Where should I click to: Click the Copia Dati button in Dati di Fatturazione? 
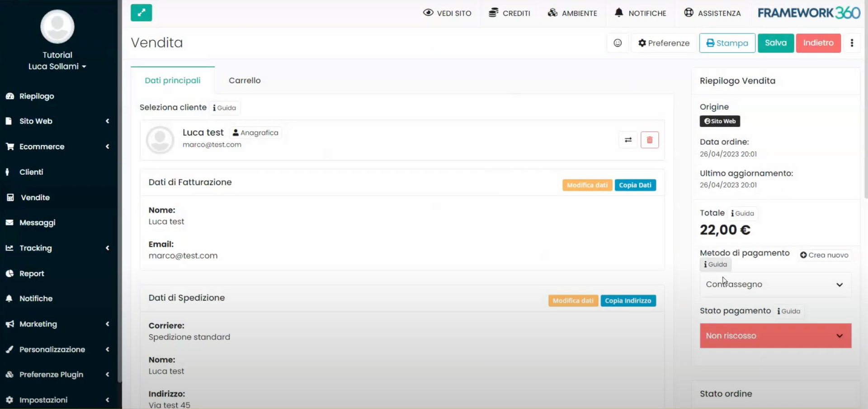pyautogui.click(x=635, y=185)
